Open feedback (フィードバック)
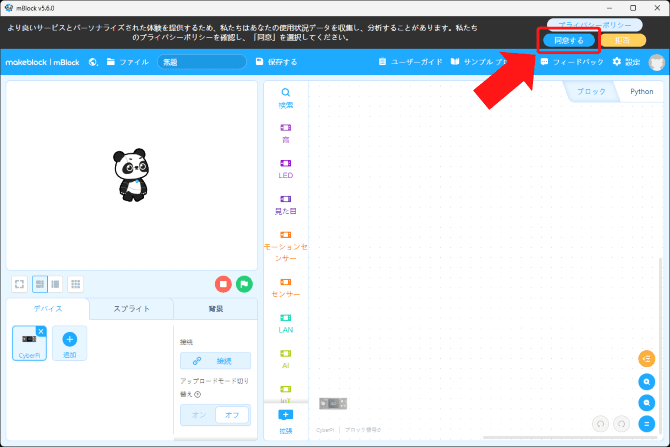This screenshot has width=670, height=447. [x=572, y=62]
